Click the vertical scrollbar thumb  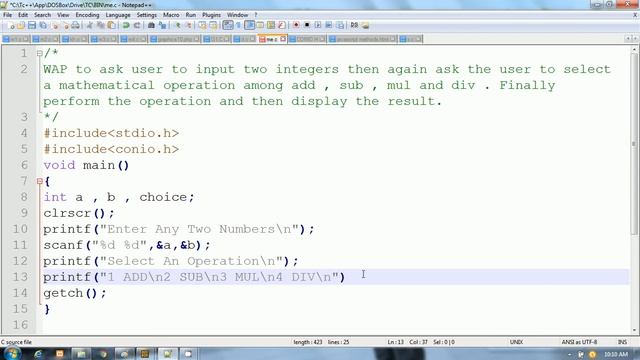634,143
